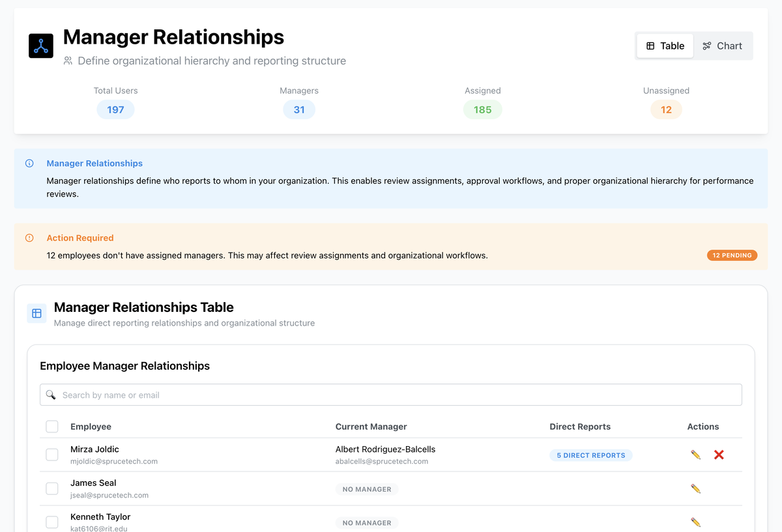Click the Assigned count 185
Viewport: 782px width, 532px height.
(483, 109)
